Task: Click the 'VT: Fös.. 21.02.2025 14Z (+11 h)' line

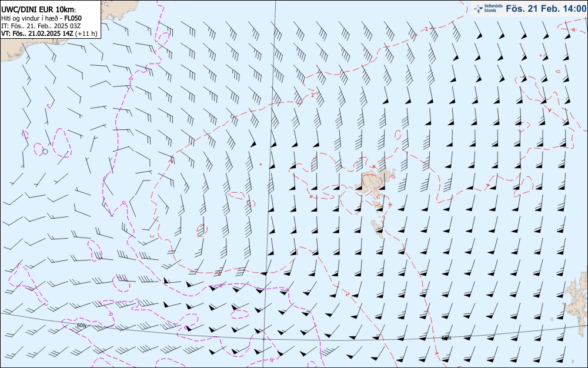Action: pos(49,34)
